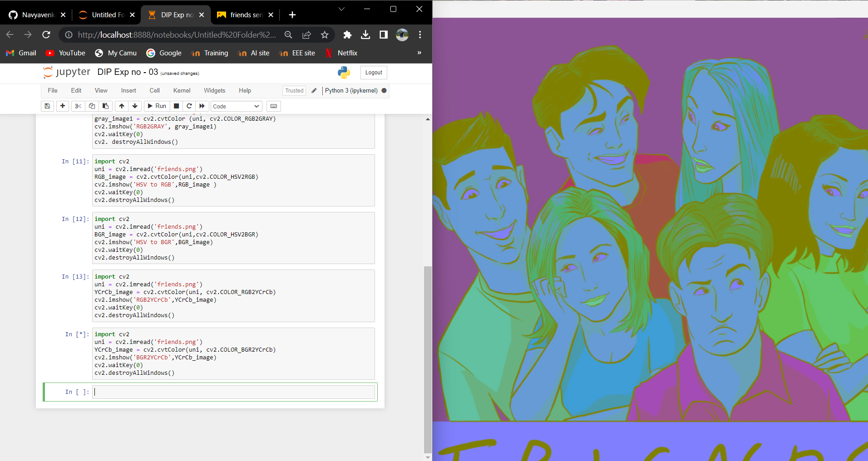Open the Kernel menu
Screen dimensions: 868x461
pos(182,91)
